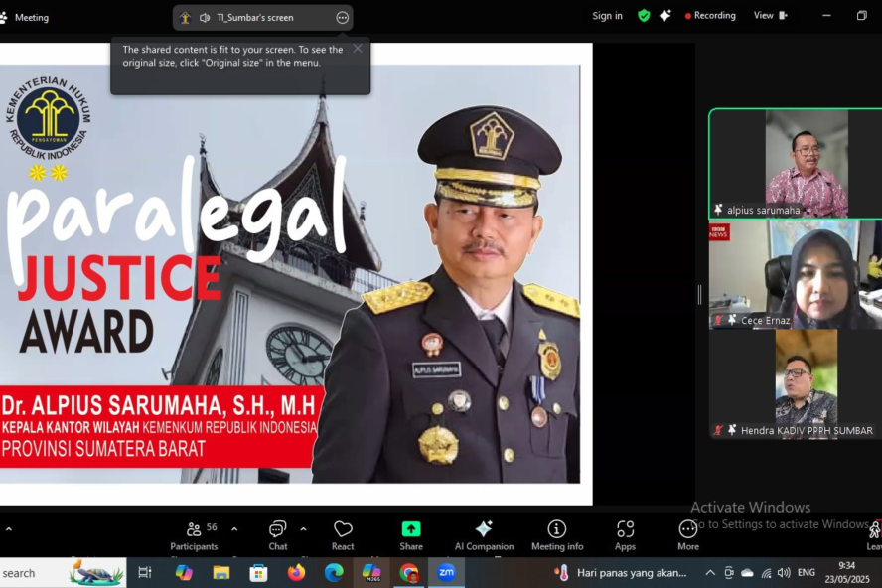Open Firefox from the taskbar

click(x=296, y=573)
